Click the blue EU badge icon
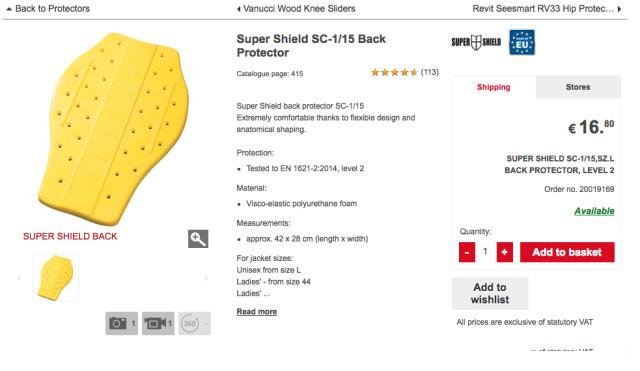Viewport: 640px width, 371px height. click(522, 42)
